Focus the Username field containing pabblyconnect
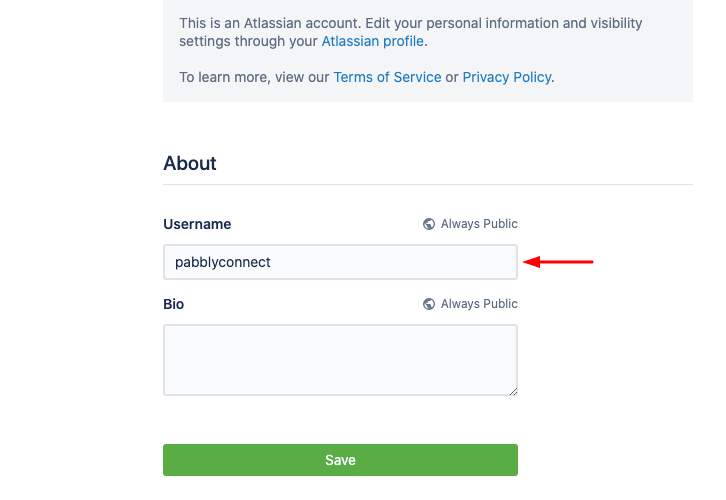726x500 pixels. pyautogui.click(x=340, y=262)
